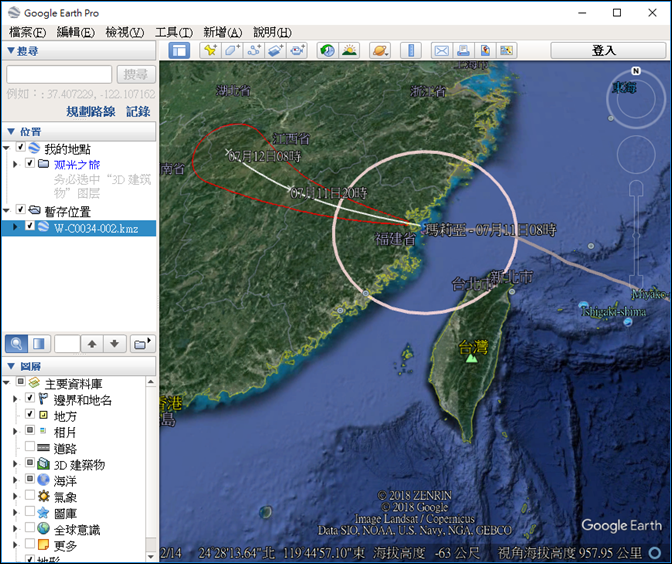The height and width of the screenshot is (564, 672).
Task: Open the 檢視(V) menu
Action: tap(125, 32)
